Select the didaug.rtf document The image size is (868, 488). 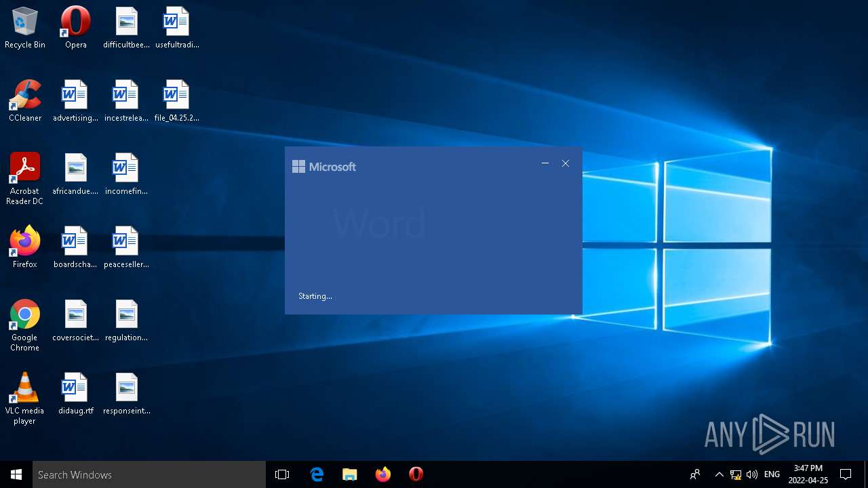click(x=76, y=394)
